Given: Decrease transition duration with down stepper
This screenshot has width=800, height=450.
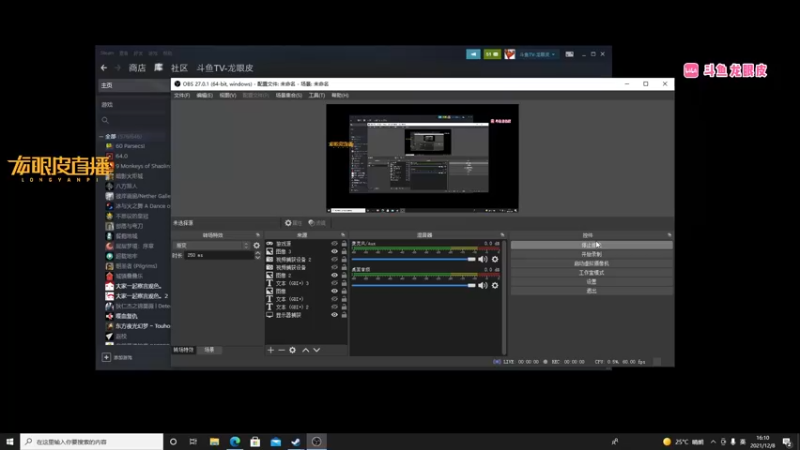Looking at the screenshot, I should click(257, 258).
